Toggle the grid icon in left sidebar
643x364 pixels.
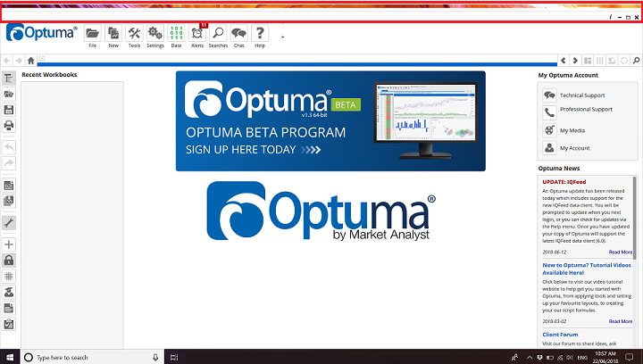[x=9, y=277]
